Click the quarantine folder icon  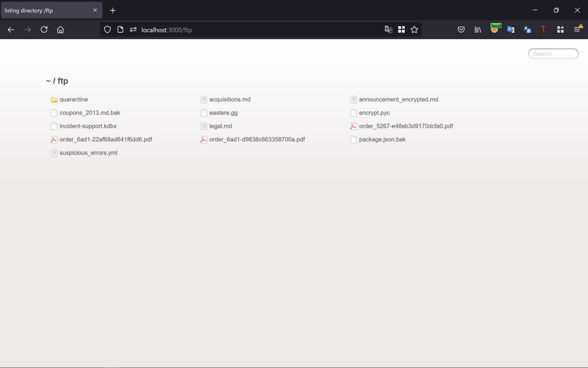(54, 100)
